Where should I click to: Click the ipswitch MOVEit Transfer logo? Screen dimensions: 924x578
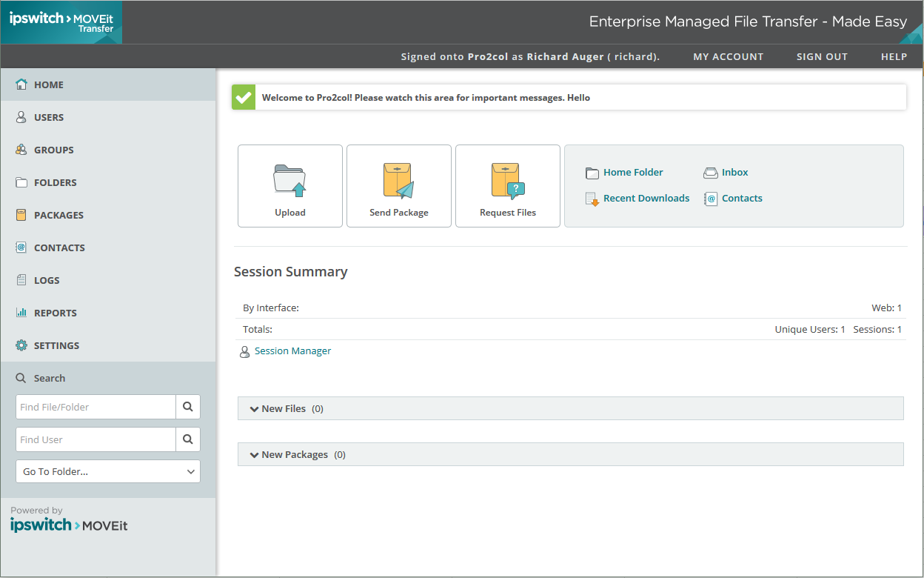click(x=61, y=22)
